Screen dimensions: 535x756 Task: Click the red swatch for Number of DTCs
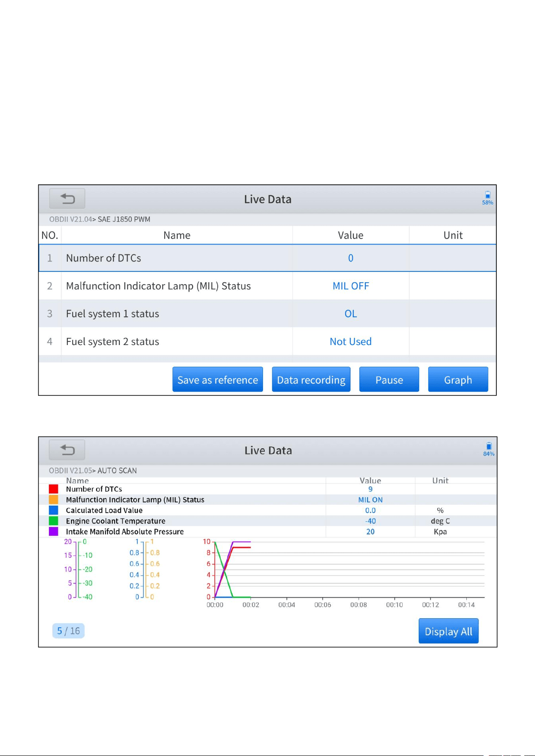click(53, 489)
